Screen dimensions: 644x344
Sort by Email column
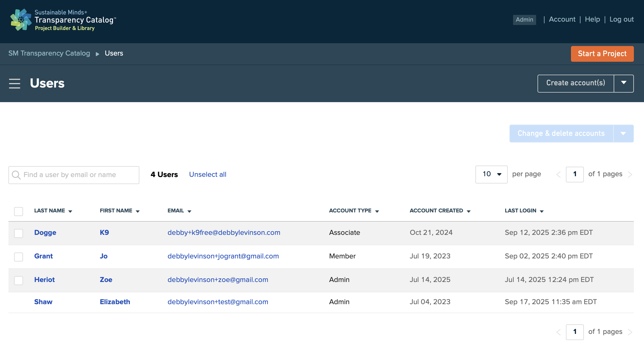(179, 211)
